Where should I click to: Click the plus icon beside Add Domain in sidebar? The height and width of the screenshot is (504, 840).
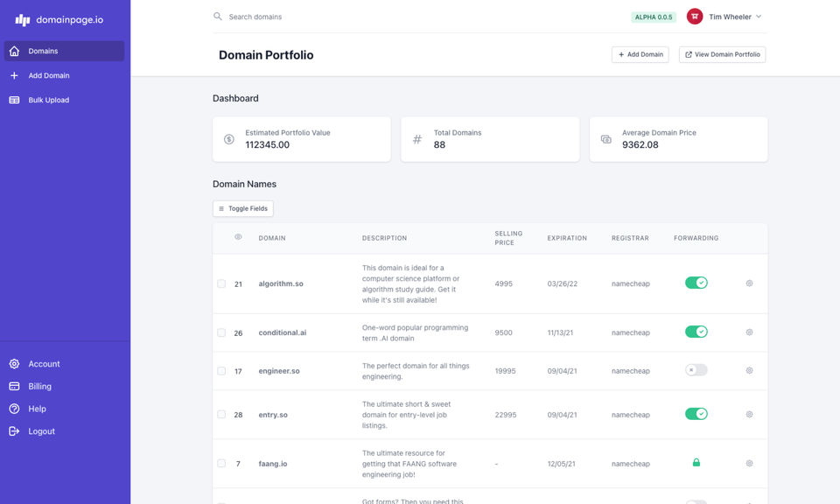click(x=15, y=75)
